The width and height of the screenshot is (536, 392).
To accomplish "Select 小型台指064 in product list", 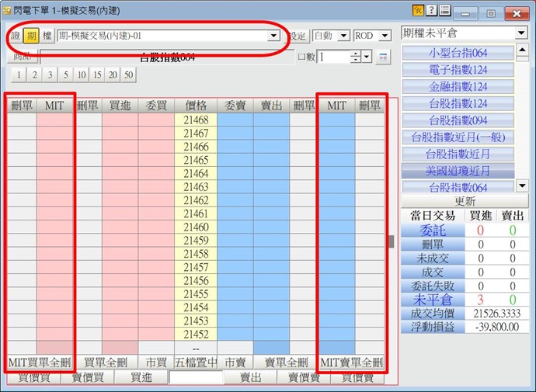I will [458, 53].
